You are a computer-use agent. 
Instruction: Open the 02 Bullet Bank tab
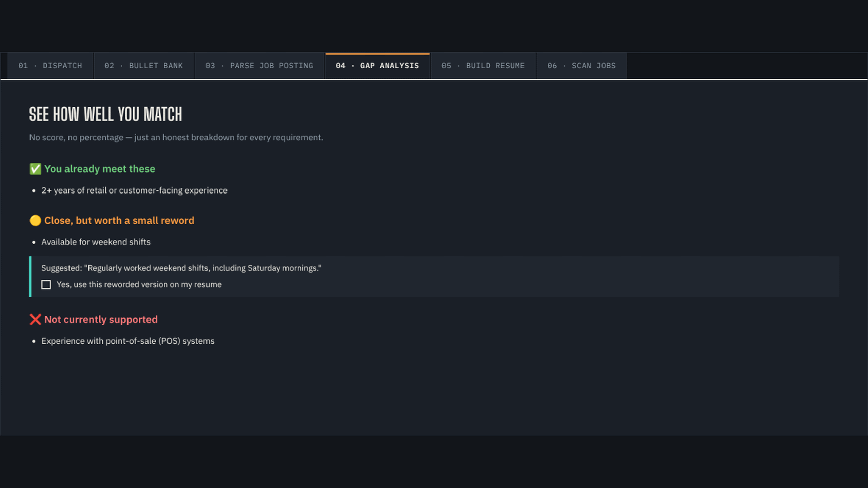coord(143,66)
